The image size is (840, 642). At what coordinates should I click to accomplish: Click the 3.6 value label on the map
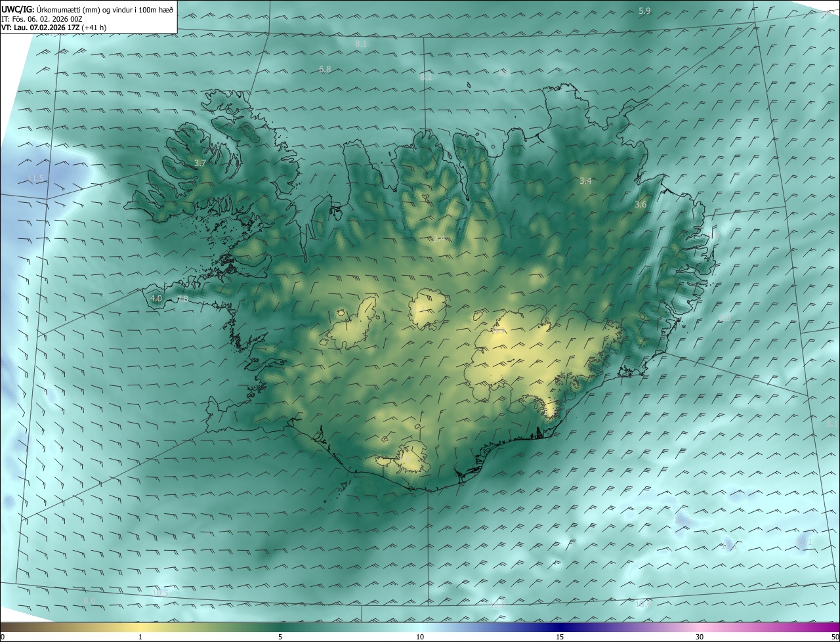point(640,205)
